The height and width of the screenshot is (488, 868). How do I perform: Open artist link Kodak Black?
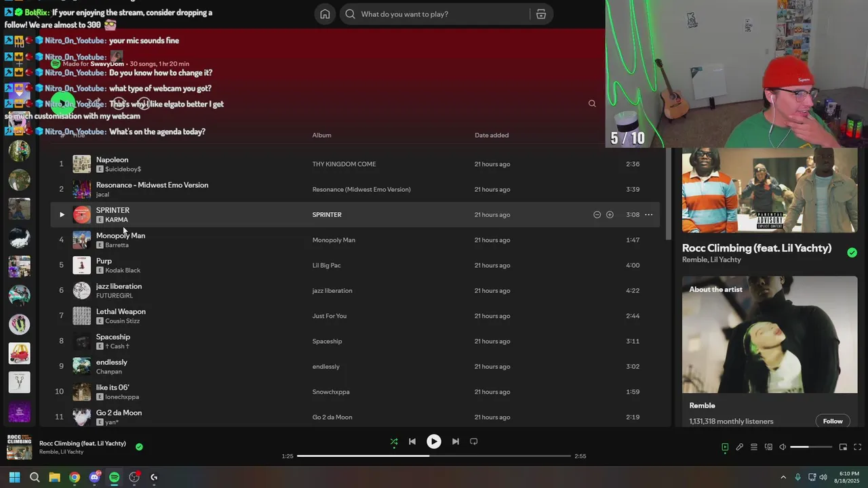tap(123, 270)
